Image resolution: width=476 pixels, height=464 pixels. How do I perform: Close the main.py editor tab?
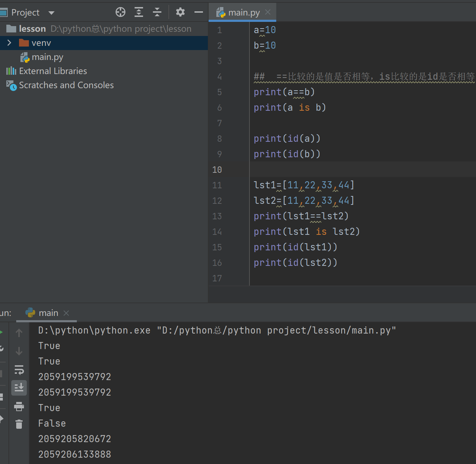pos(268,12)
